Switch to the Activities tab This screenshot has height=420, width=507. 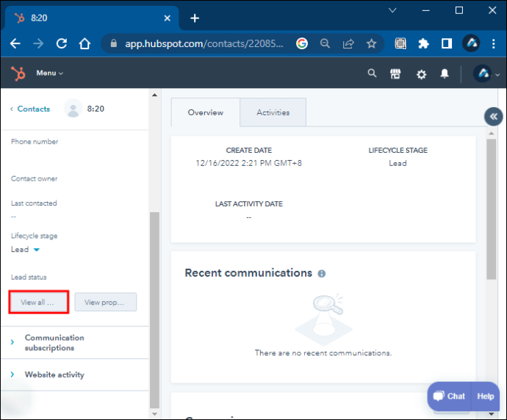pos(273,112)
